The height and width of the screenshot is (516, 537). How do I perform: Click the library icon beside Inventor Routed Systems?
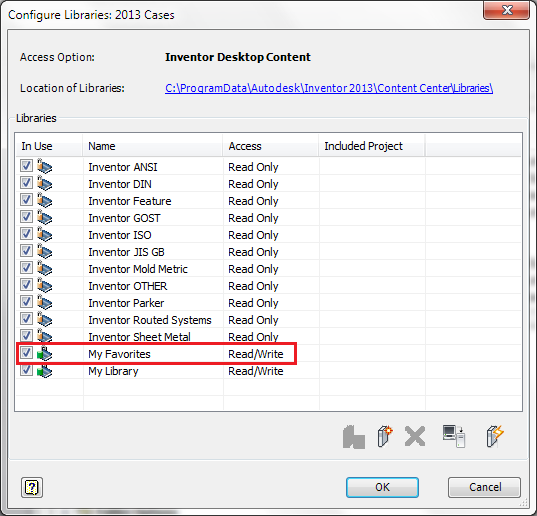(45, 319)
